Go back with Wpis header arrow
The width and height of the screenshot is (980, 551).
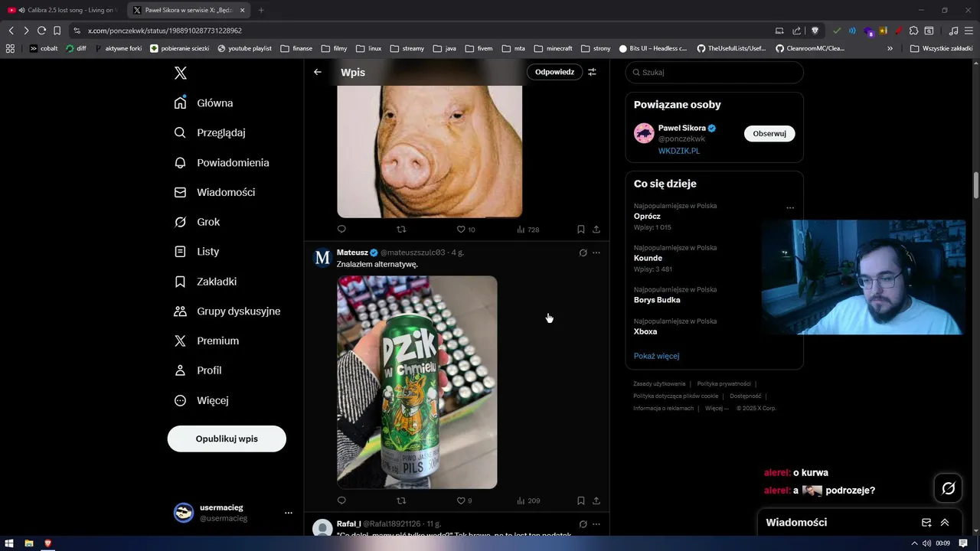tap(318, 72)
